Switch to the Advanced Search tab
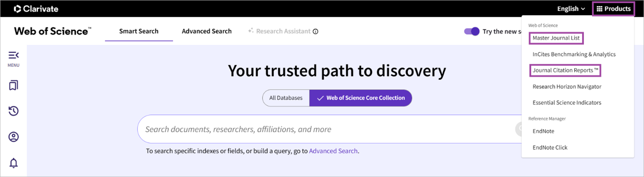644x177 pixels. [x=206, y=31]
